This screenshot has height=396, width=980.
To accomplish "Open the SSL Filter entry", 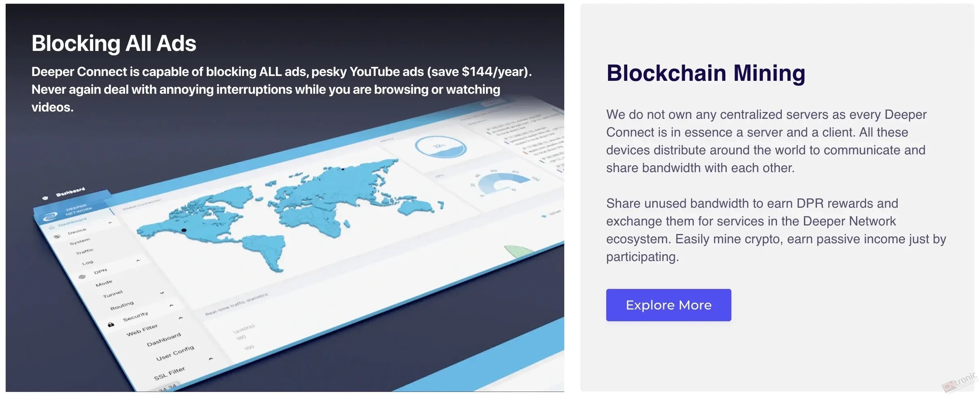I will pos(170,373).
